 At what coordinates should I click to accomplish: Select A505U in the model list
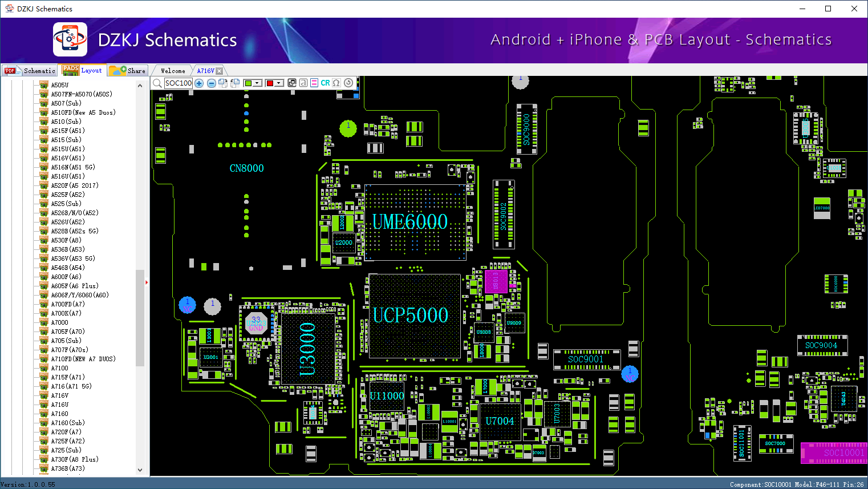coord(60,85)
